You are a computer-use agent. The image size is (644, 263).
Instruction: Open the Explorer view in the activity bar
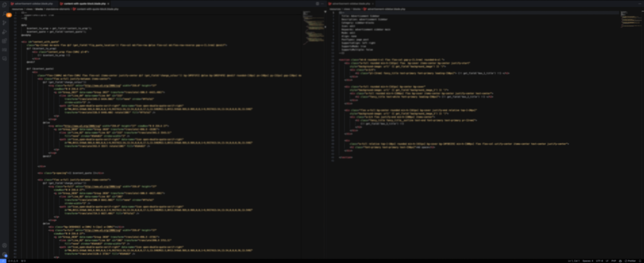coord(4,5)
